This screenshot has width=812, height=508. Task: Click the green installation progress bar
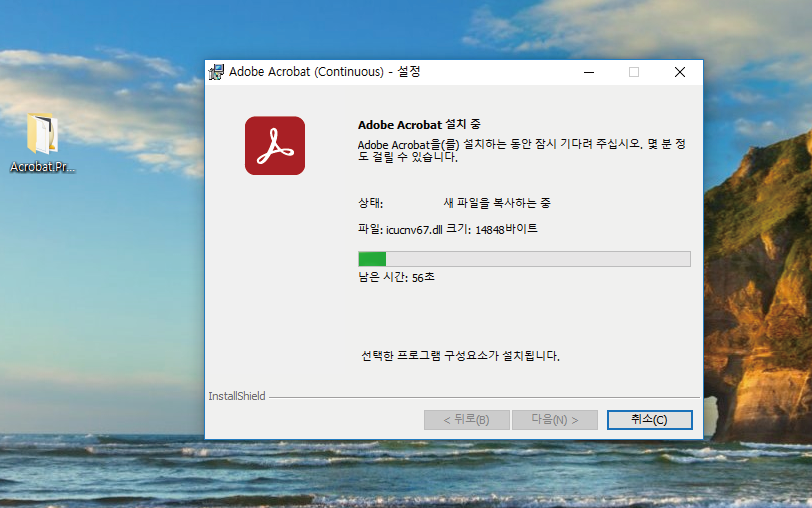pyautogui.click(x=524, y=259)
